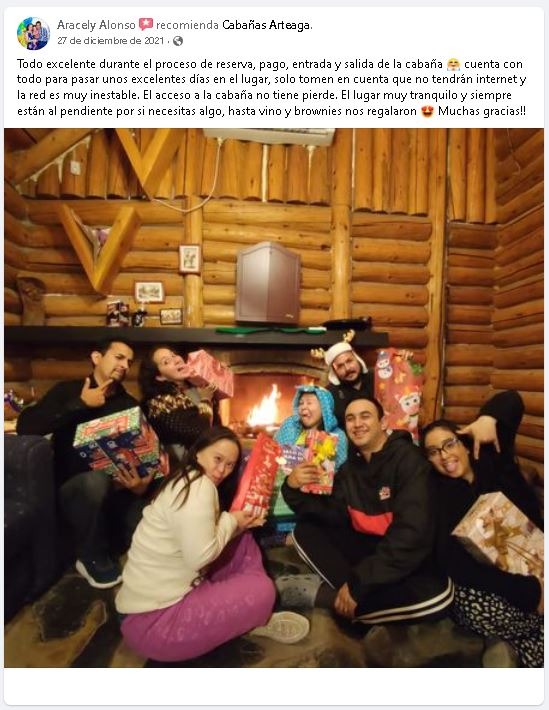Click the gold star wrapped gift box
The width and height of the screenshot is (549, 710).
coord(500,533)
